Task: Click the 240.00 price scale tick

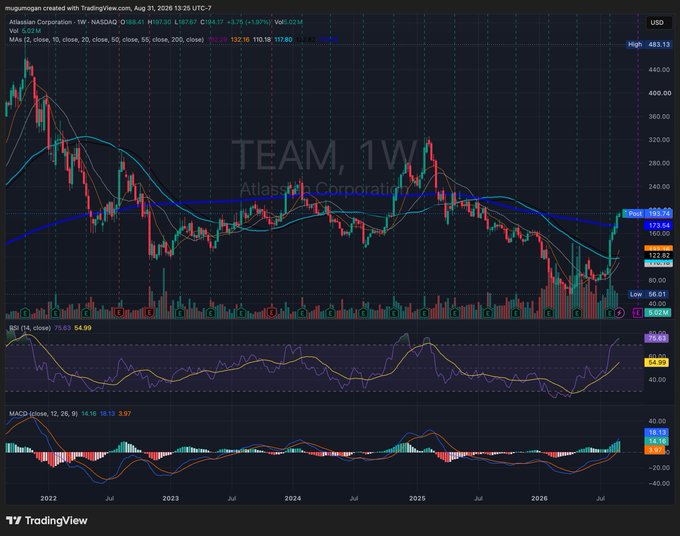Action: pos(659,186)
